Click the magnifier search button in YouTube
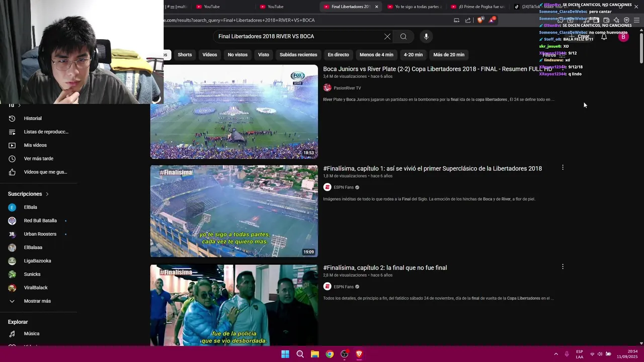 [403, 36]
